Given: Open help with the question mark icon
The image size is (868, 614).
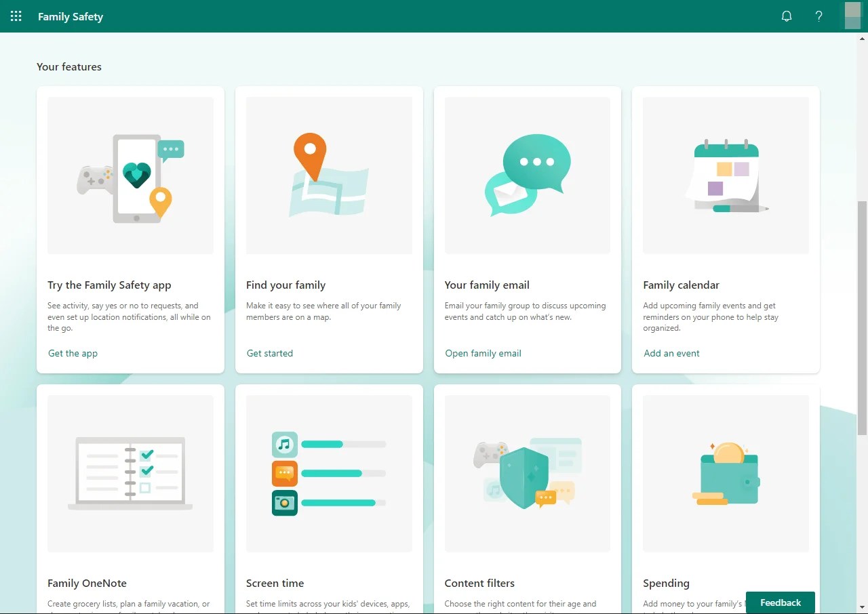Looking at the screenshot, I should pos(818,16).
